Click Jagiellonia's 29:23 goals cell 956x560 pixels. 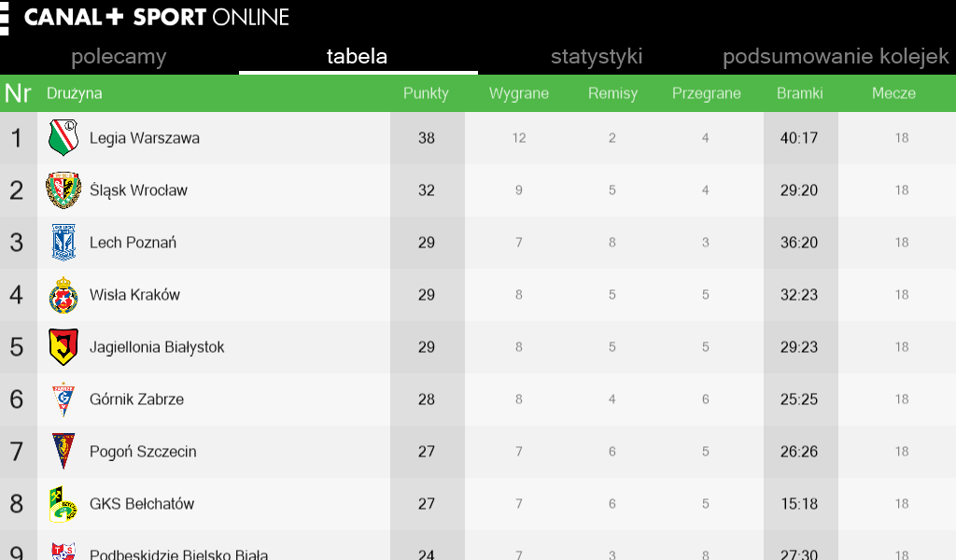click(x=799, y=346)
